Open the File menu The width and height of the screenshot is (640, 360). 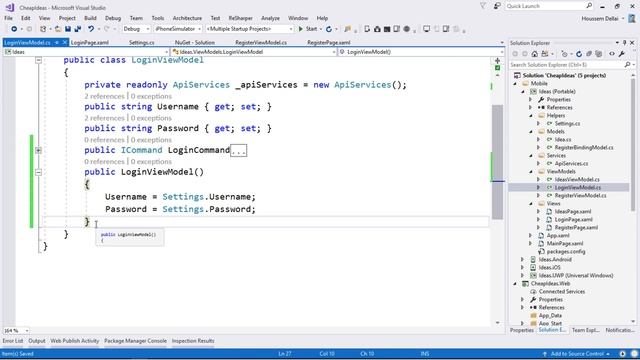[x=8, y=18]
